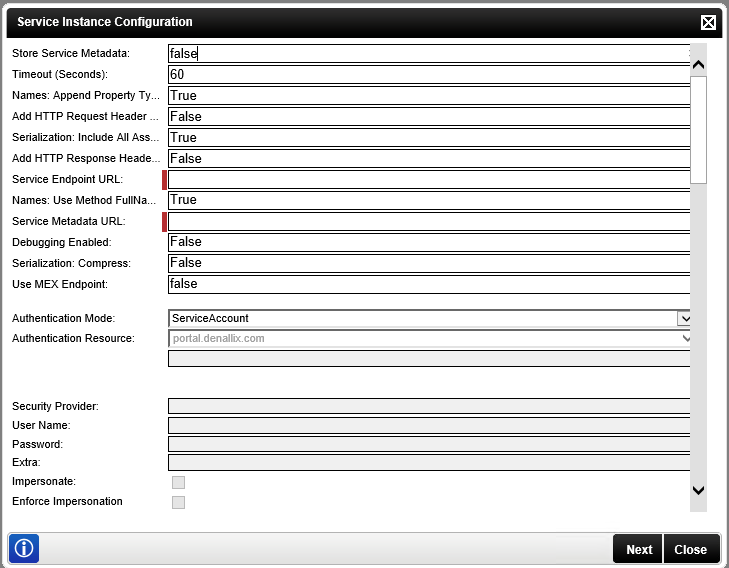Open the blue info help icon
Viewport: 729px width, 568px height.
pos(24,548)
